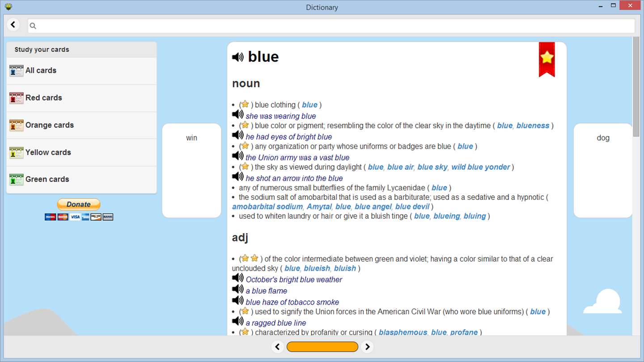Click the app icon in title bar
This screenshot has width=644, height=362.
click(x=8, y=7)
